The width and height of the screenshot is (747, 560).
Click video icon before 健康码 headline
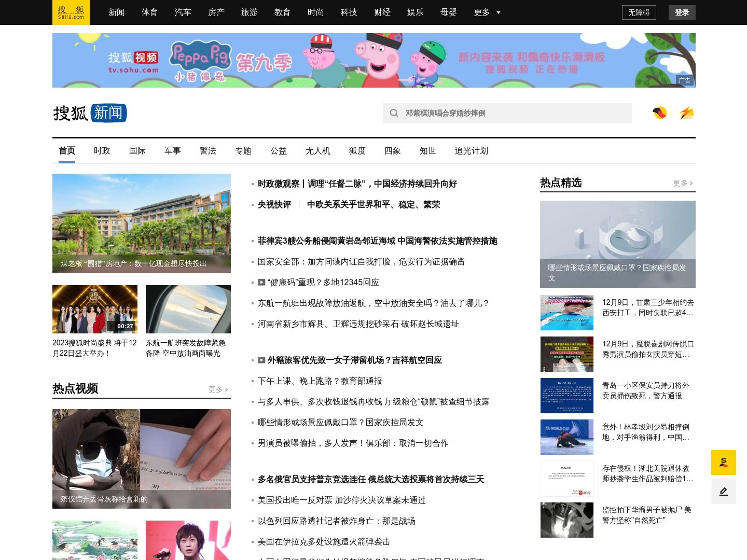point(262,282)
